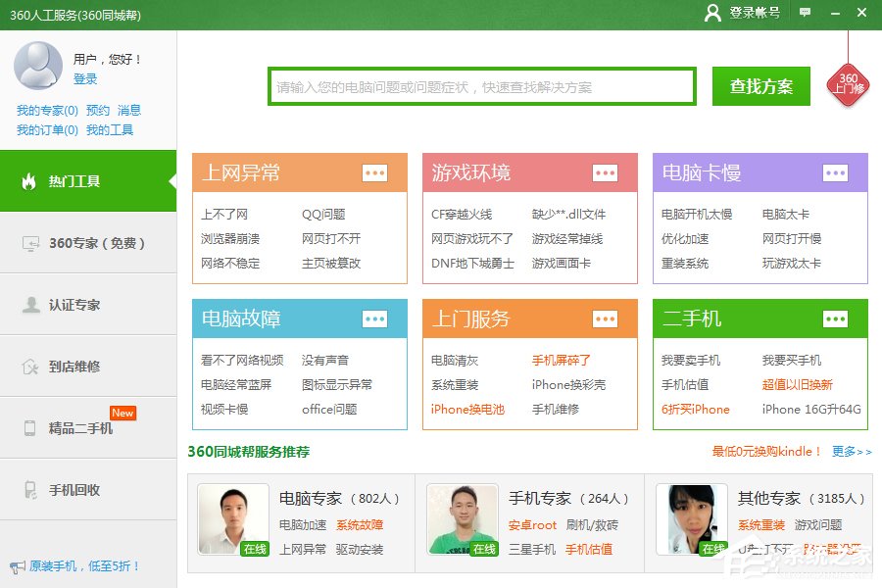Click the 最低0元换购kindle link

click(764, 452)
